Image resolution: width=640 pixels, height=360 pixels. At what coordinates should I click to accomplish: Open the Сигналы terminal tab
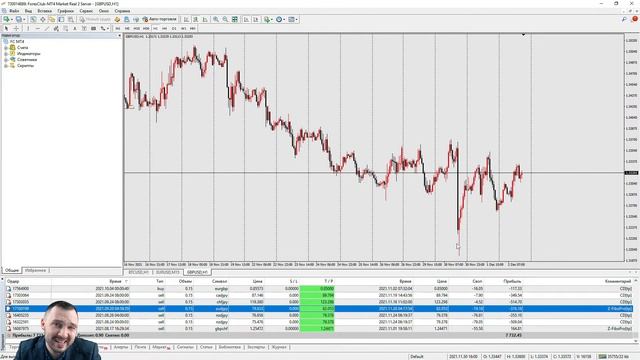185,347
